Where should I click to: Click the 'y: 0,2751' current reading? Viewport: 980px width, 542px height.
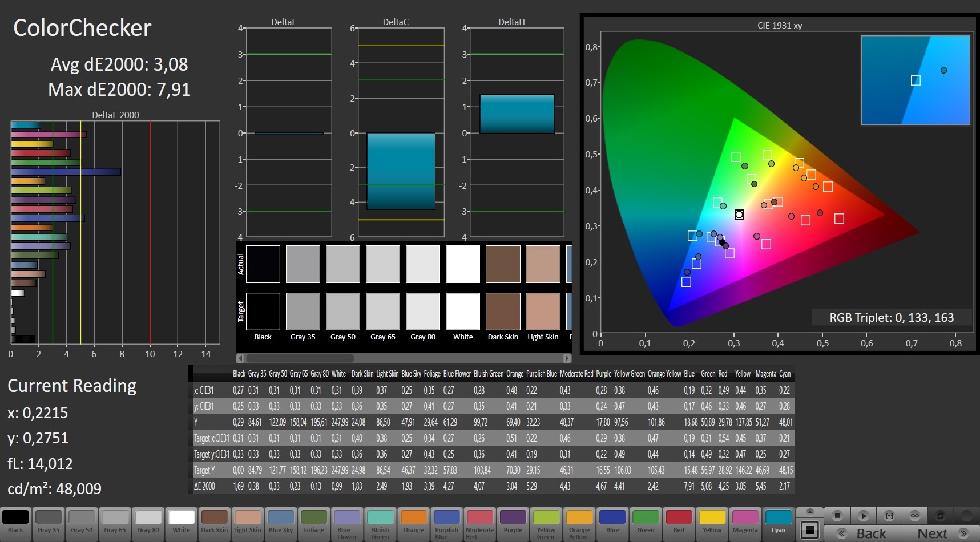click(x=38, y=438)
